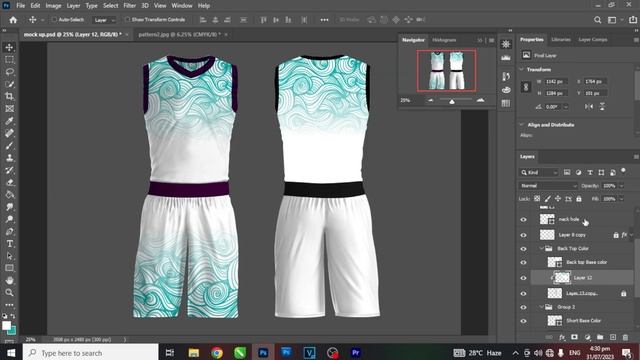Adjust the Navigator zoom slider handle

[452, 101]
